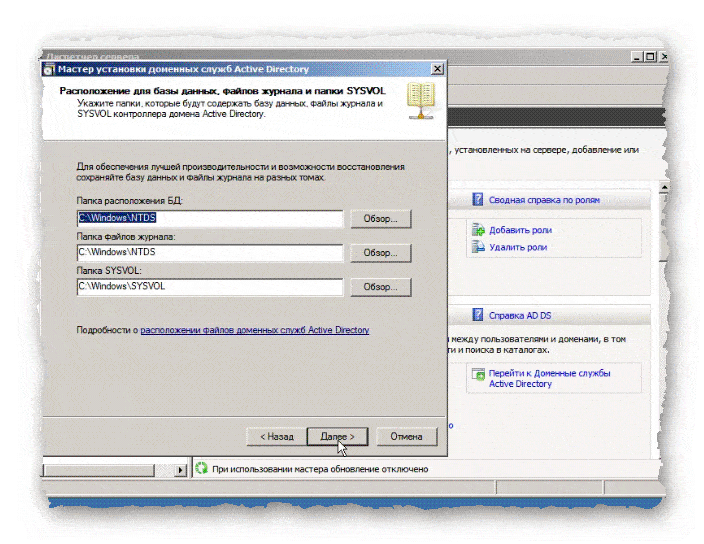This screenshot has height=544, width=704.
Task: Minimize the Server Manager window
Action: coord(637,57)
